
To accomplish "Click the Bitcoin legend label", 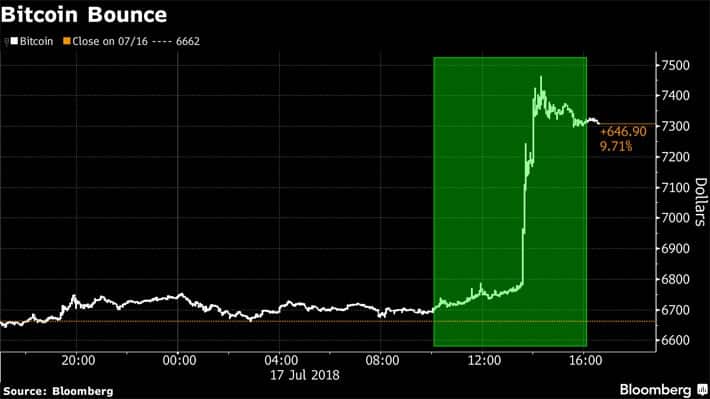I will [36, 41].
